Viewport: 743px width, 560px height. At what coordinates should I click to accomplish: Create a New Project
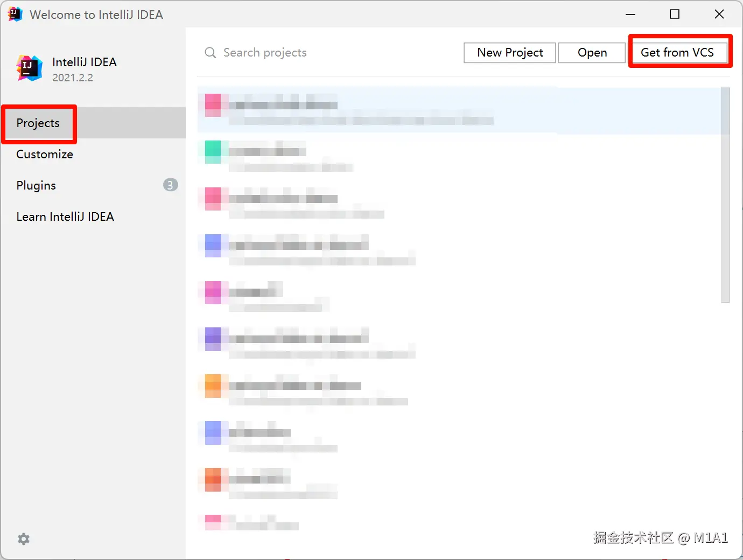[510, 53]
